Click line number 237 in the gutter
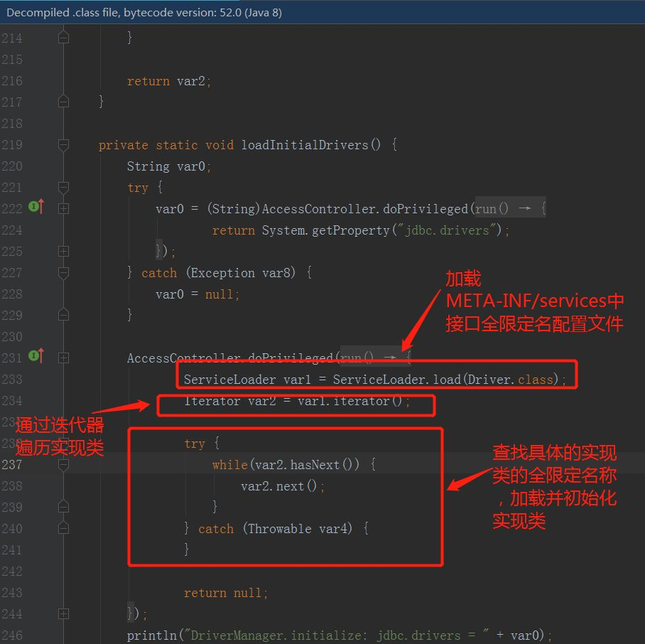 (x=13, y=464)
